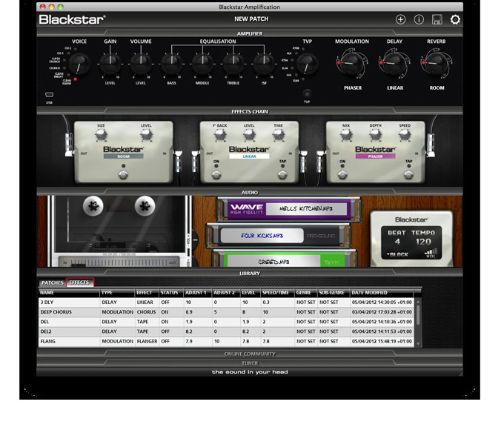Viewport: 504px width, 436px height.
Task: Adjust the Level knob on Room pedal
Action: point(146,135)
